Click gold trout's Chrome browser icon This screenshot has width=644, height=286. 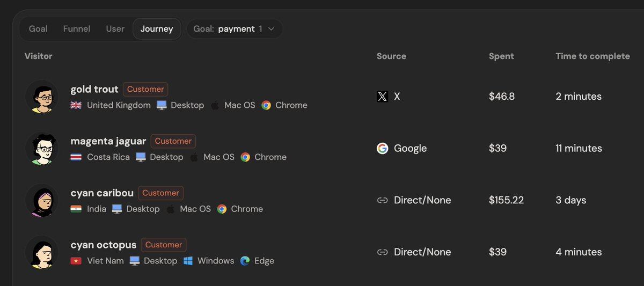266,105
